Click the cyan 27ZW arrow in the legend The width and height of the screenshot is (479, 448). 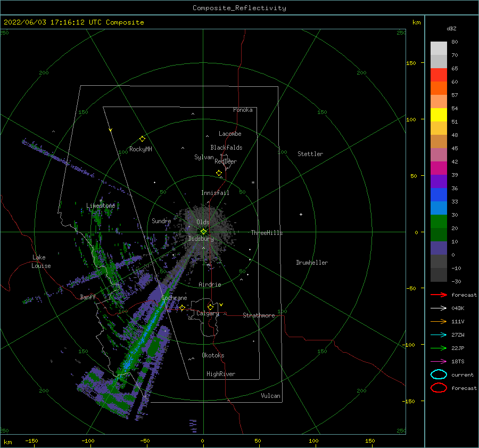[439, 335]
